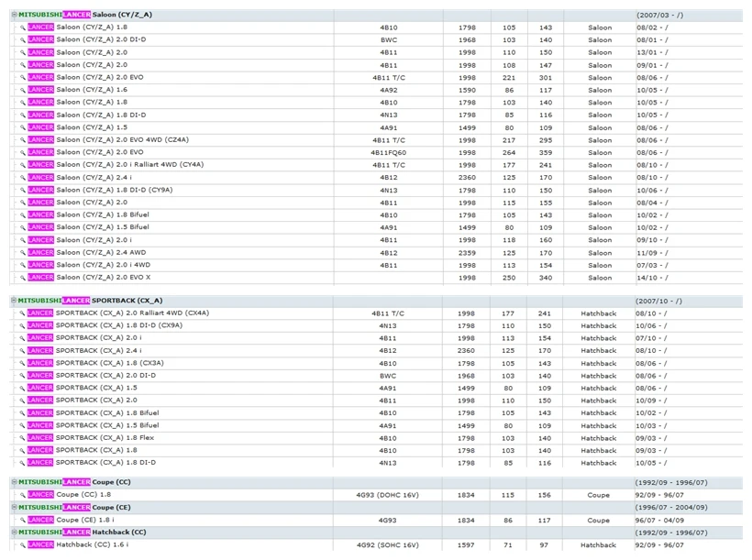Click magnifier icon beside SPORTBACK 2.4 i
The image size is (752, 560).
point(22,351)
